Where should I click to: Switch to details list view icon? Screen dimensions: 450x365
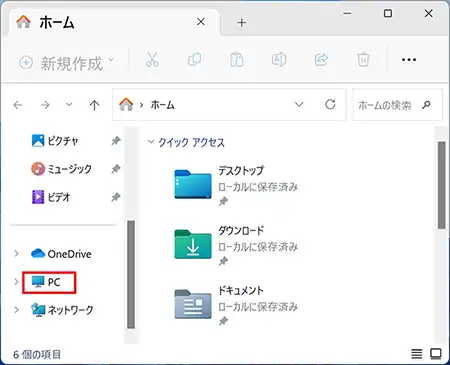(416, 354)
